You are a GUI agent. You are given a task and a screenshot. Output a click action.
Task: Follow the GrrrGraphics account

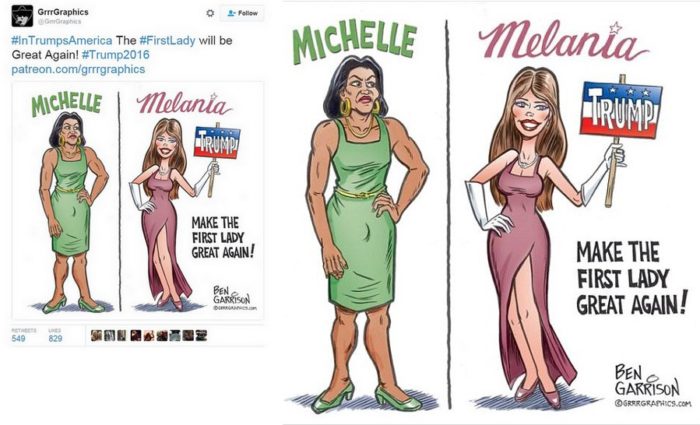coord(243,13)
